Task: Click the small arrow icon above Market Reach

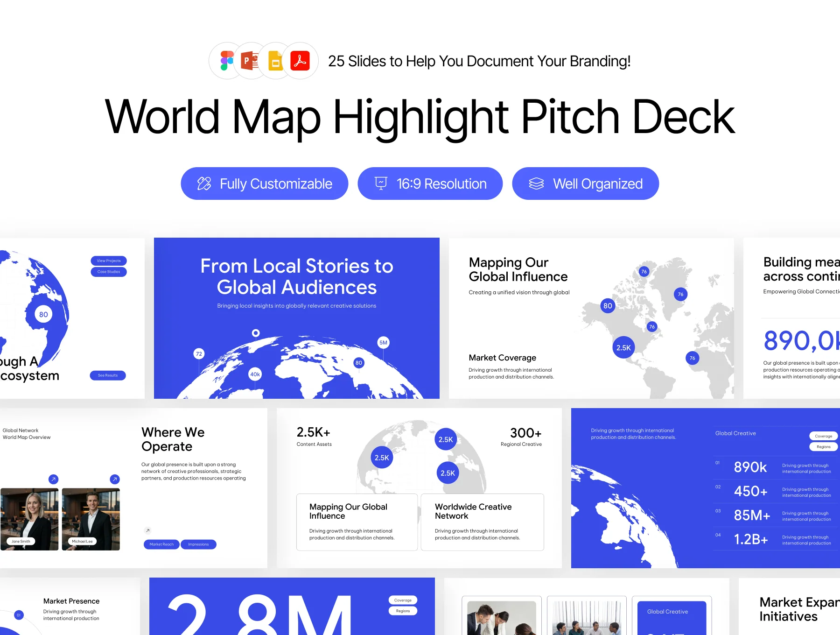Action: [x=147, y=530]
